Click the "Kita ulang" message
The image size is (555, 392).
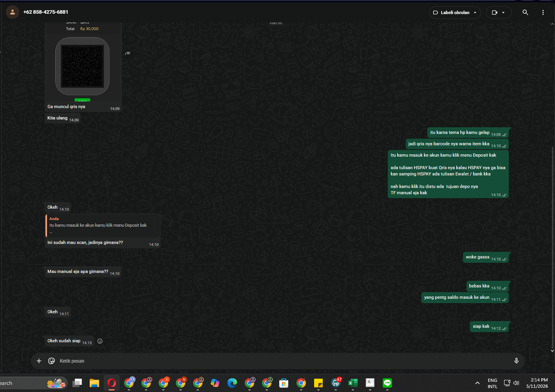(63, 118)
